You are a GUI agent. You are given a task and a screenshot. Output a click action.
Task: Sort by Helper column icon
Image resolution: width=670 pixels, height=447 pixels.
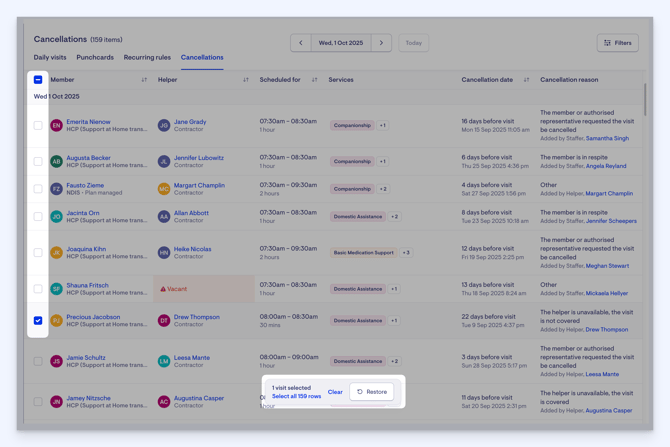(246, 80)
